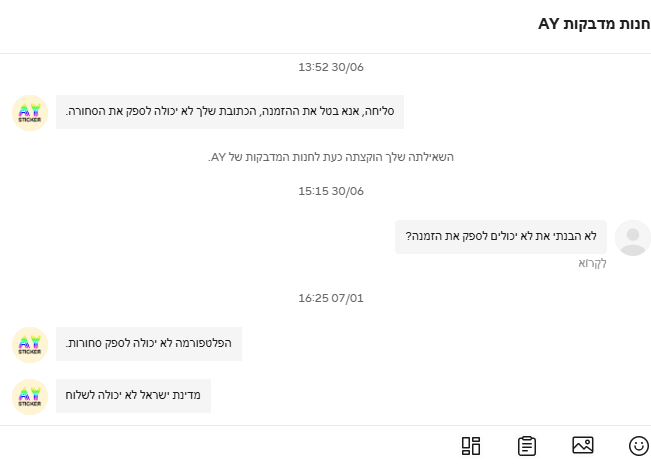This screenshot has width=651, height=467.
Task: Click the לקרוא read status label
Action: point(592,263)
